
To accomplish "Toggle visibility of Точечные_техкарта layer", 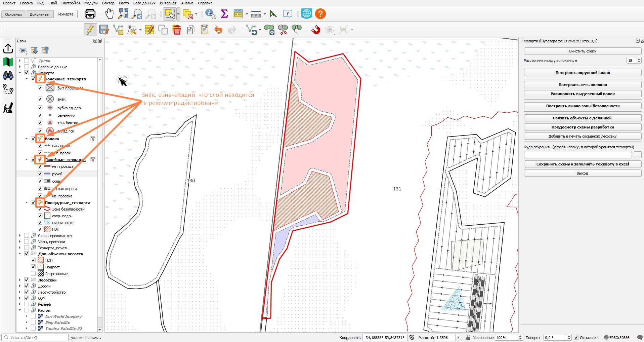I will (x=33, y=79).
